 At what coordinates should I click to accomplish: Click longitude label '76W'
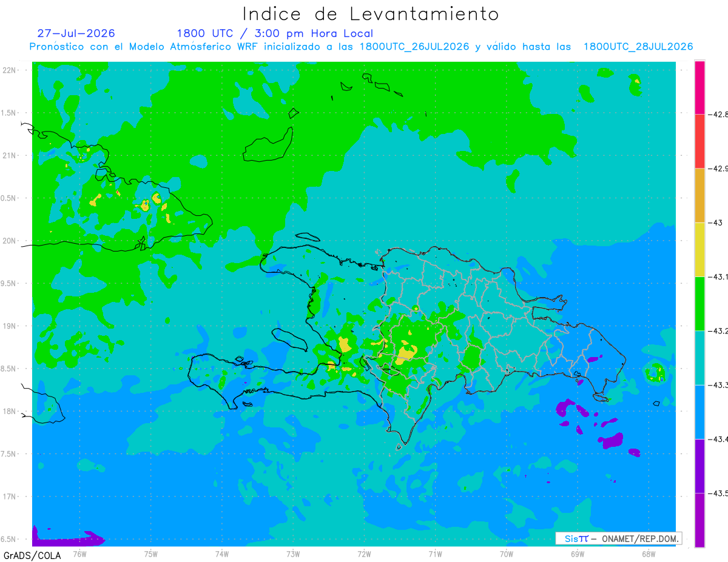click(x=79, y=553)
